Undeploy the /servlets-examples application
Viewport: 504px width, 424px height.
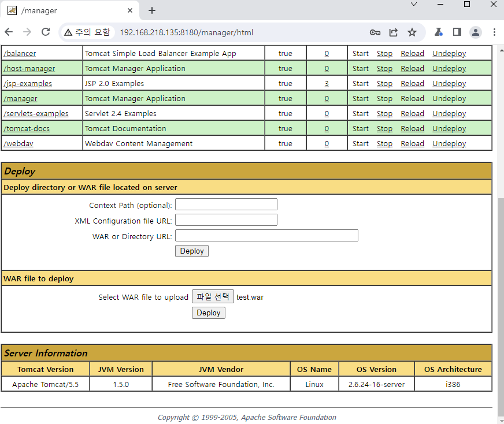[x=449, y=113]
